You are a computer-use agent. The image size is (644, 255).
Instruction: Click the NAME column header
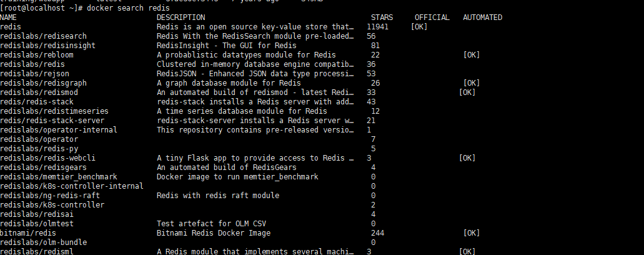(9, 17)
